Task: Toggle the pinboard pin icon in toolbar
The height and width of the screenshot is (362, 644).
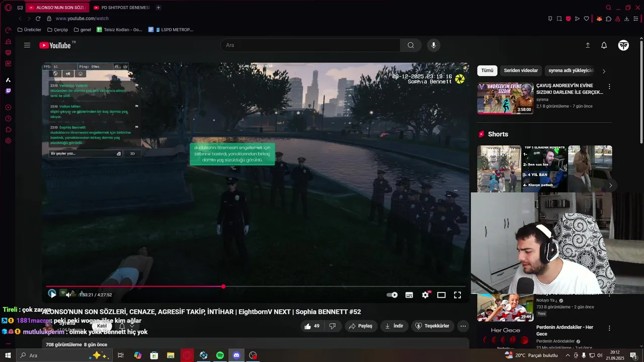Action: coord(550,19)
